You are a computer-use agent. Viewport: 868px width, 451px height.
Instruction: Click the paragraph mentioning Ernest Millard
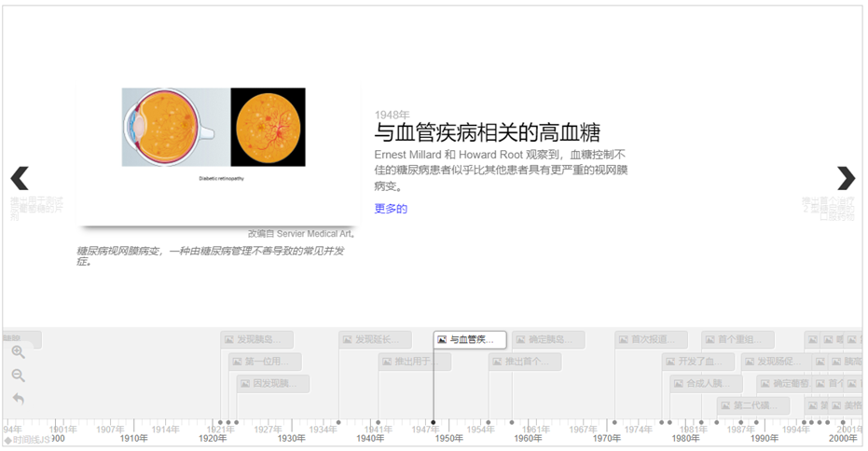501,170
